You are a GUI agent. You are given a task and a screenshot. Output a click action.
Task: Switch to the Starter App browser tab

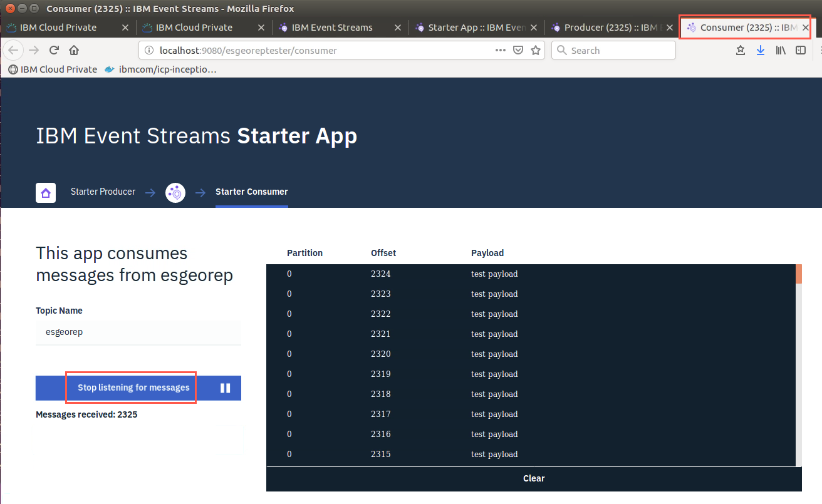476,28
